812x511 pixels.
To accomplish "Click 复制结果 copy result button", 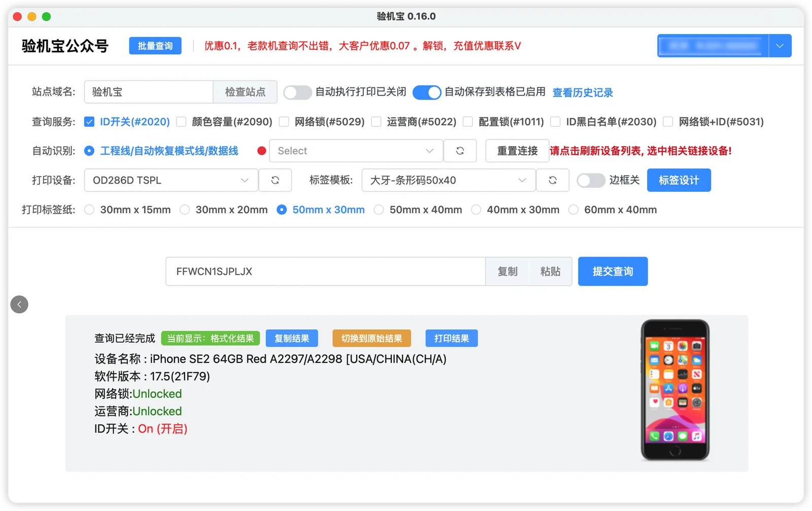I will point(292,338).
